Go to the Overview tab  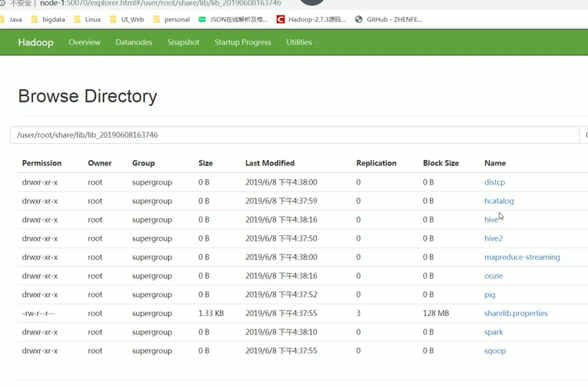click(84, 42)
